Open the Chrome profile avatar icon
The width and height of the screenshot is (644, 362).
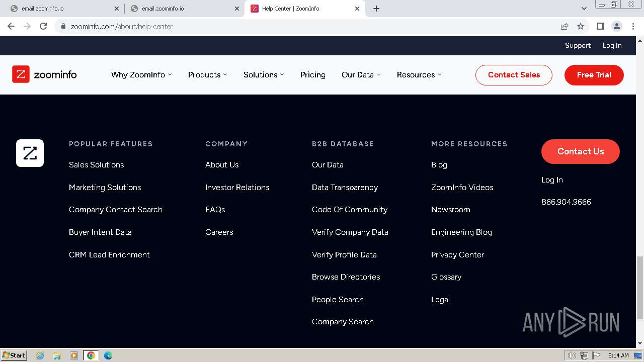(616, 26)
